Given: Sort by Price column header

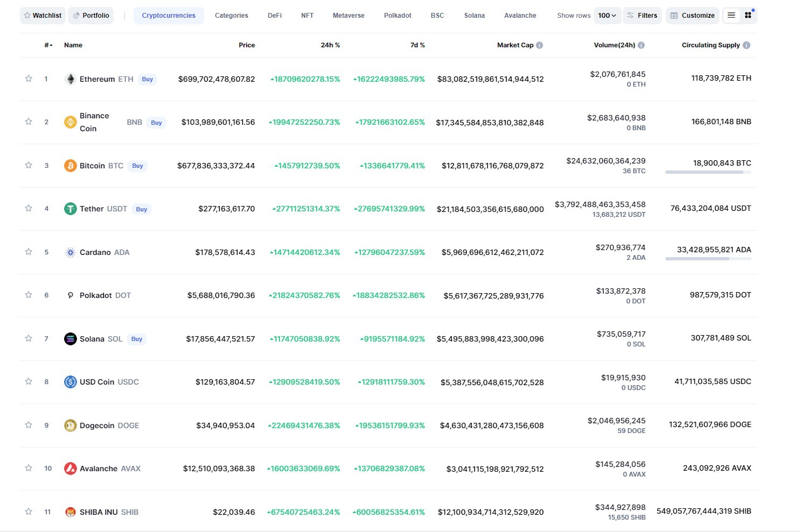Looking at the screenshot, I should pos(247,45).
